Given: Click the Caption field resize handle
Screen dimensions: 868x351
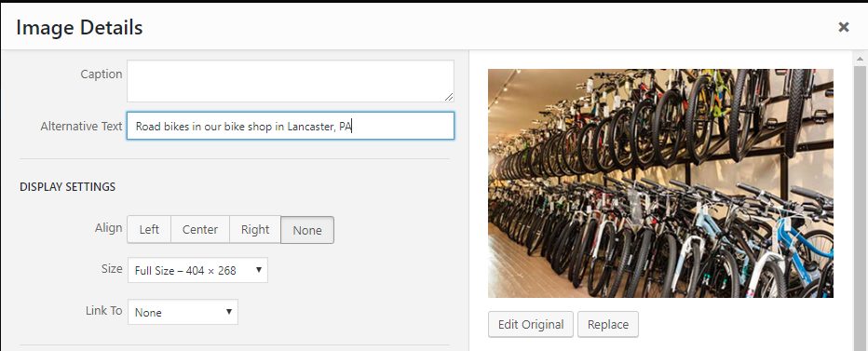Looking at the screenshot, I should (x=449, y=97).
